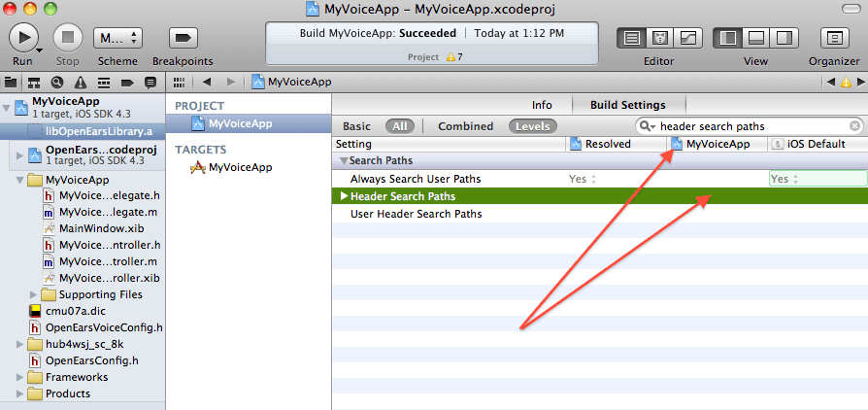Image resolution: width=868 pixels, height=410 pixels.
Task: Expand the Header Search Paths row
Action: coord(344,196)
